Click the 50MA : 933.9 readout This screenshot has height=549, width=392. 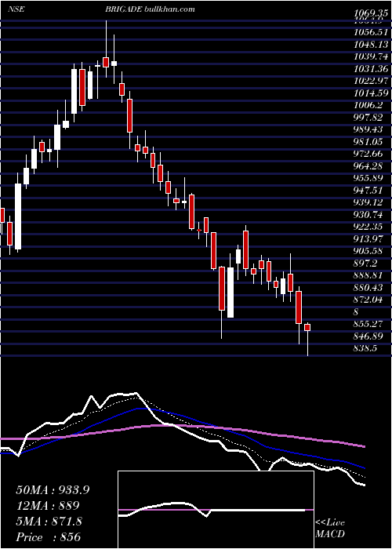pos(53,490)
